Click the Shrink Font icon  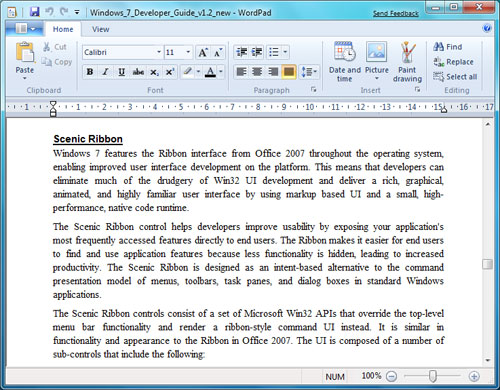pyautogui.click(x=217, y=52)
